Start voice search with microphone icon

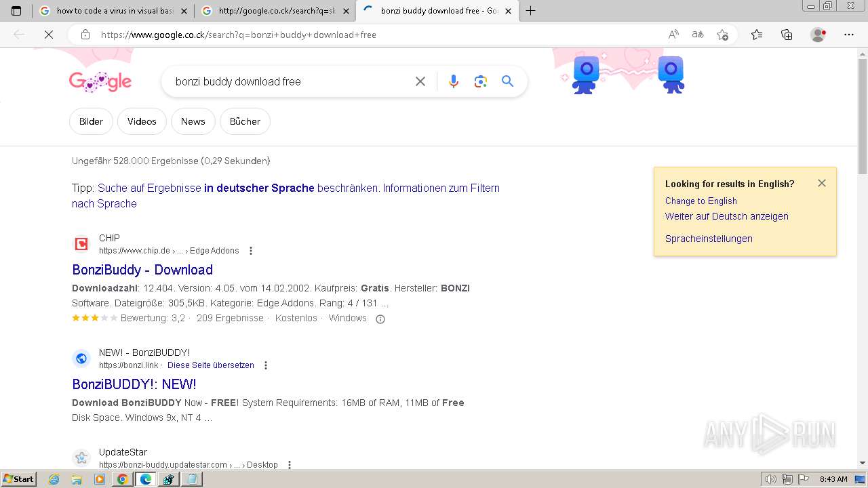pos(454,81)
